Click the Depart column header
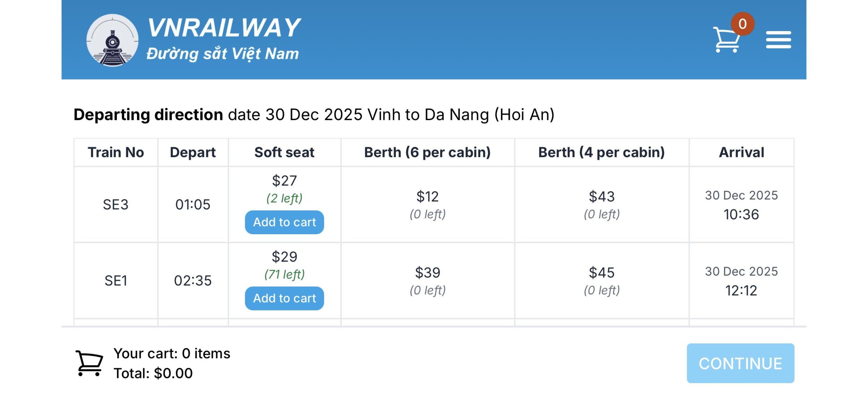 tap(193, 153)
